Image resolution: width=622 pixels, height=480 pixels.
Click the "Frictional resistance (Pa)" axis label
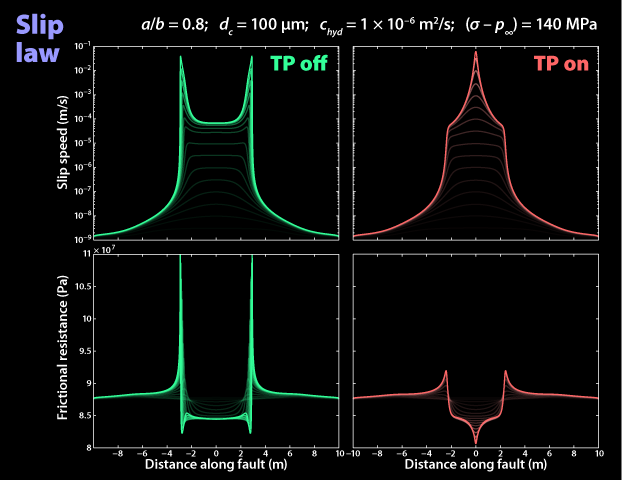[x=61, y=350]
